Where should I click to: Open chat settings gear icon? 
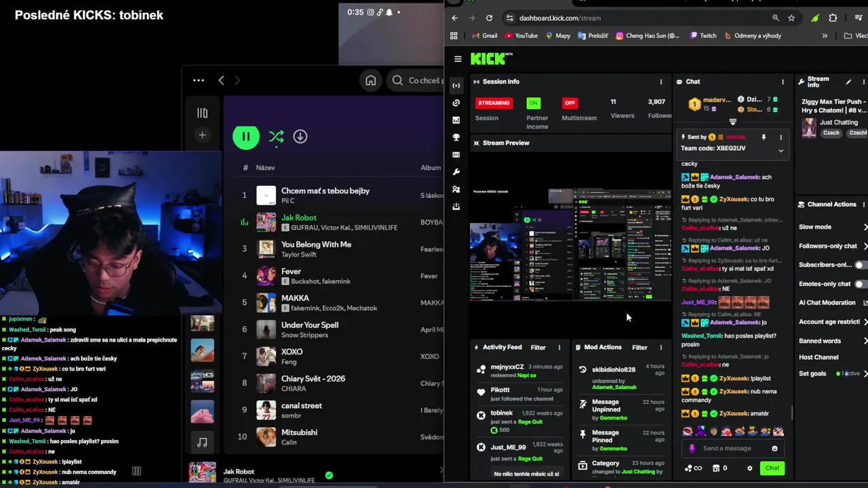(749, 468)
